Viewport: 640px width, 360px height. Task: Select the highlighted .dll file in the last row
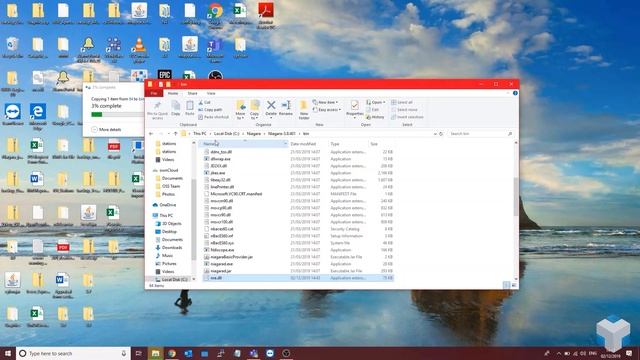point(298,278)
